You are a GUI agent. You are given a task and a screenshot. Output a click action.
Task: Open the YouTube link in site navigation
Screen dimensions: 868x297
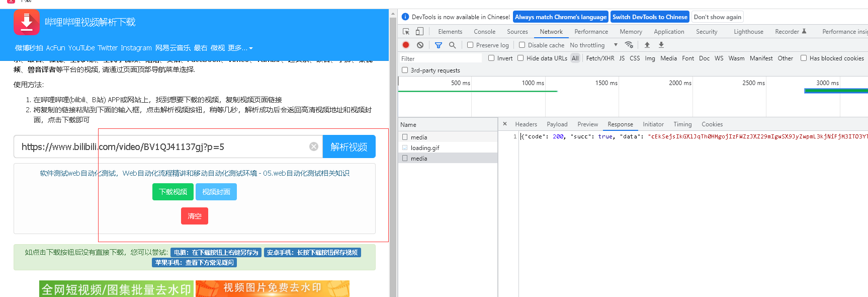pyautogui.click(x=81, y=48)
